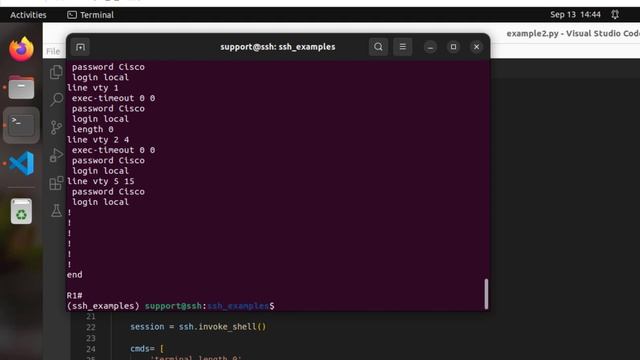Click the 'R1#' router prompt line

[x=75, y=296]
